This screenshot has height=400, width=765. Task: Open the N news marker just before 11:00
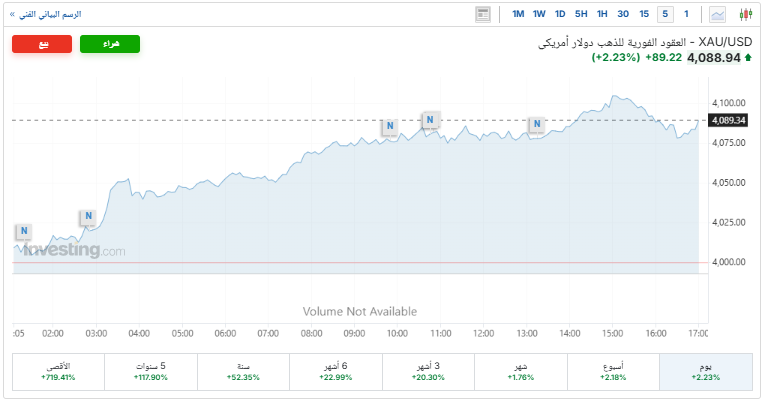430,120
